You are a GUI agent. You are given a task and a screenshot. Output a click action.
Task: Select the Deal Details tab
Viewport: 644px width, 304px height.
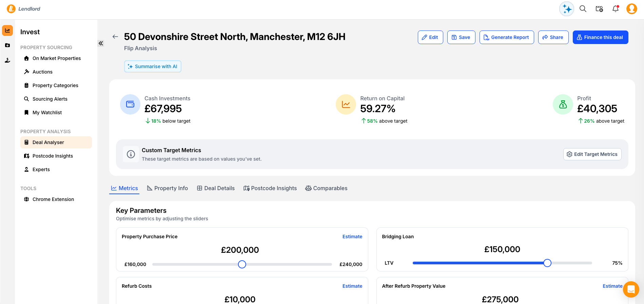pyautogui.click(x=216, y=188)
